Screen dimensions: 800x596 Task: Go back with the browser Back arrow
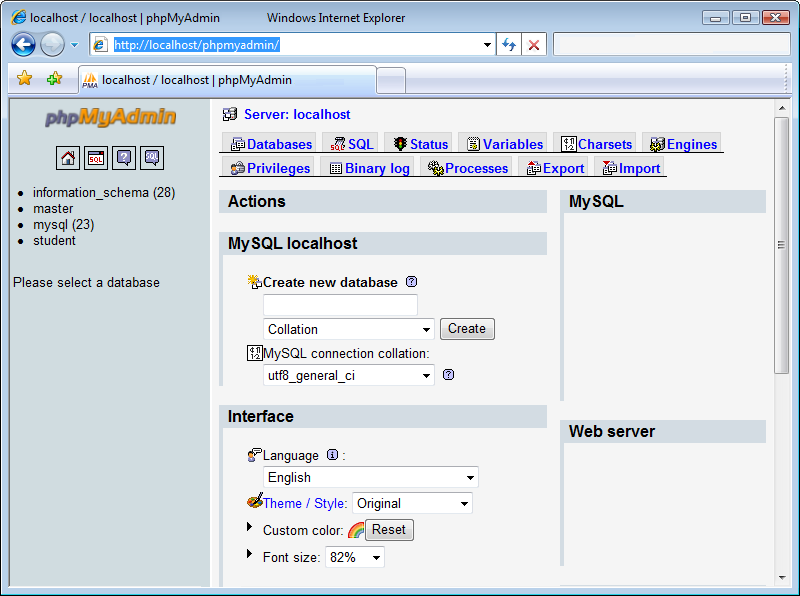23,44
